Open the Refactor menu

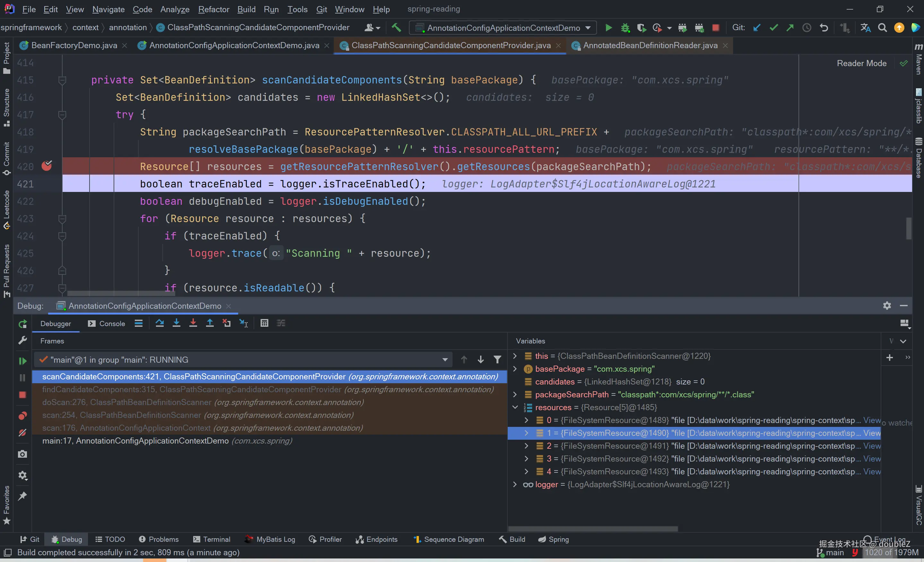(x=213, y=9)
